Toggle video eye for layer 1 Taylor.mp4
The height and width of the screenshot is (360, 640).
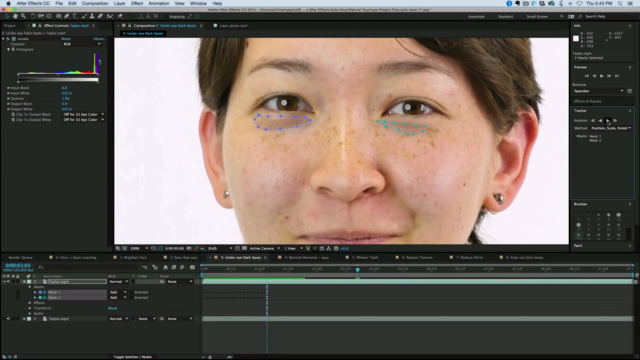(x=4, y=282)
